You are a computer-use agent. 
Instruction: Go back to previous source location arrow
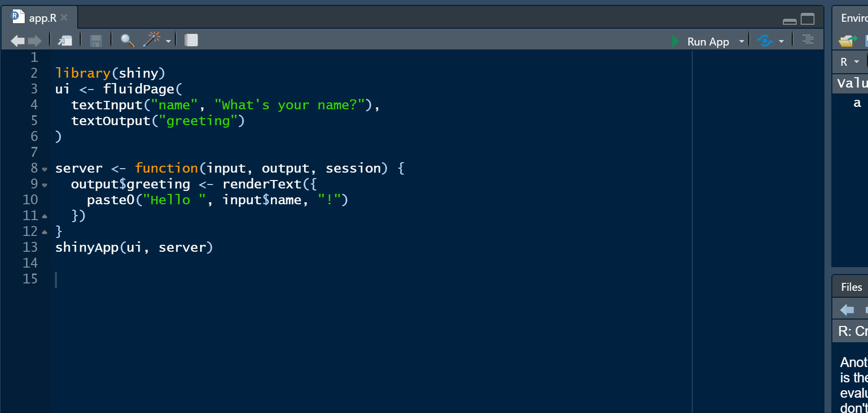[x=18, y=41]
